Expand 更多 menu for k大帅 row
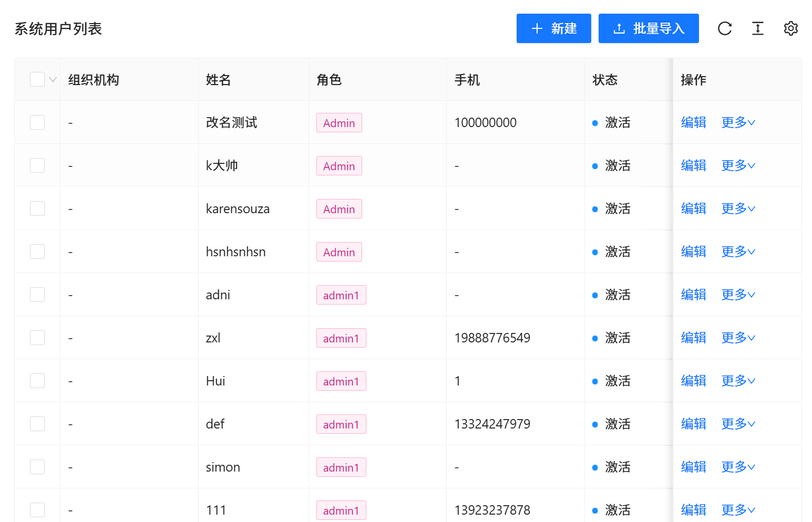This screenshot has width=812, height=522. (x=738, y=165)
